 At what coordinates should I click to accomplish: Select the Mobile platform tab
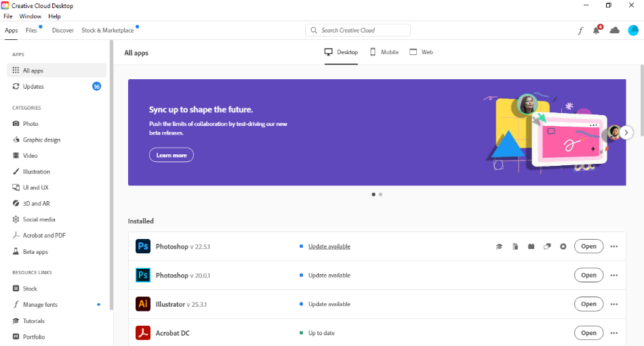point(384,52)
